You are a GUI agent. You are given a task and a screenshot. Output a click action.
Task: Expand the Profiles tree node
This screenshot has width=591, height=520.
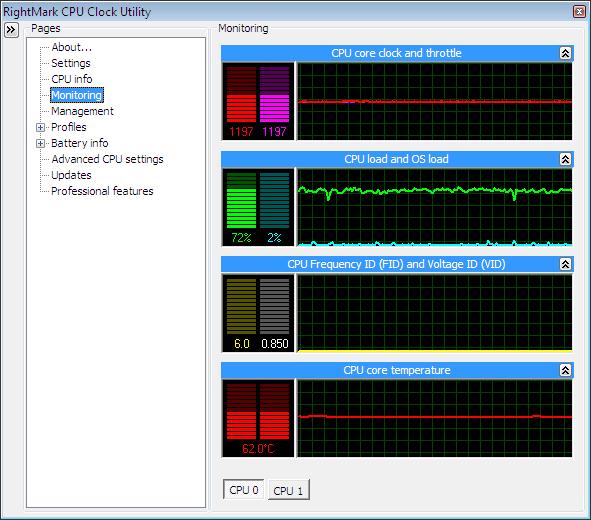tap(40, 127)
